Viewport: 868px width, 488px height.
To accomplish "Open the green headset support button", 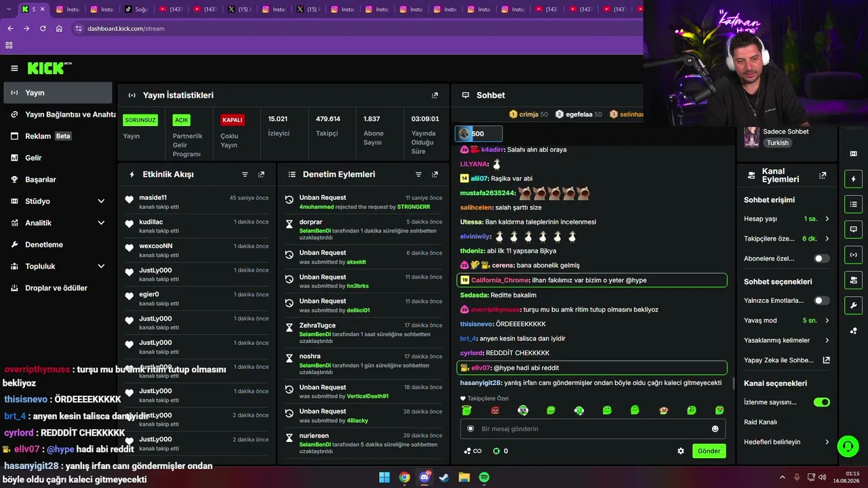I will (848, 446).
